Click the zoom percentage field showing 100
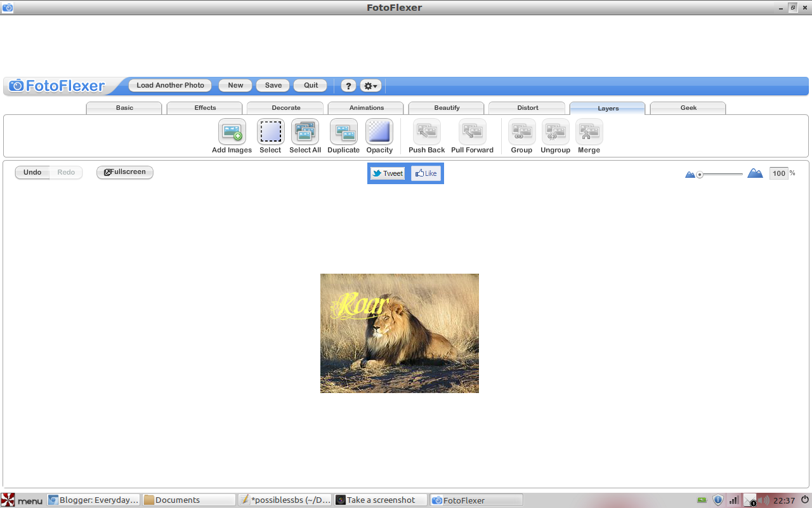 point(778,173)
